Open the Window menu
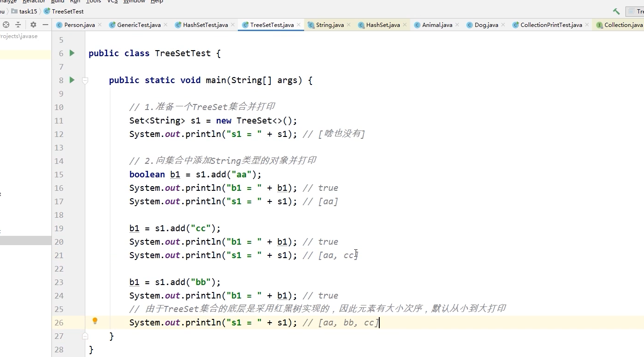The height and width of the screenshot is (357, 644). point(134,1)
